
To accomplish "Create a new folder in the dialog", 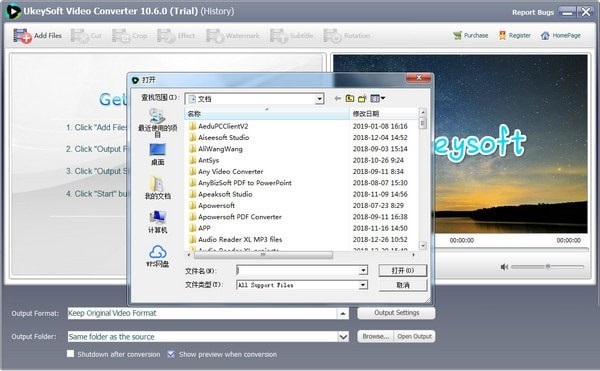I will pyautogui.click(x=362, y=99).
